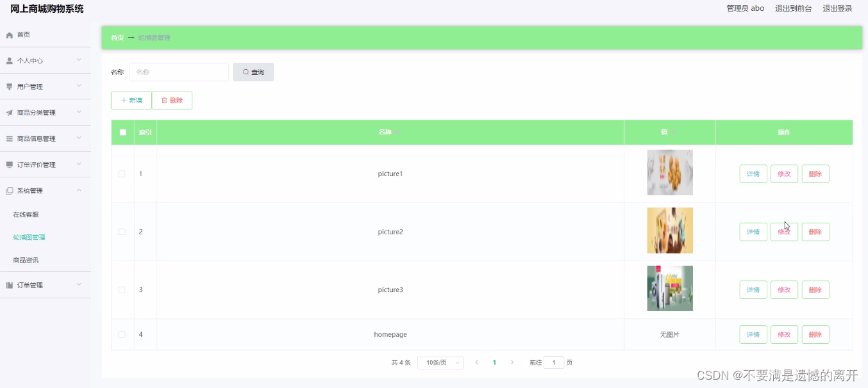The image size is (868, 388).
Task: Expand the 订单评价管理 menu chevron
Action: (79, 165)
